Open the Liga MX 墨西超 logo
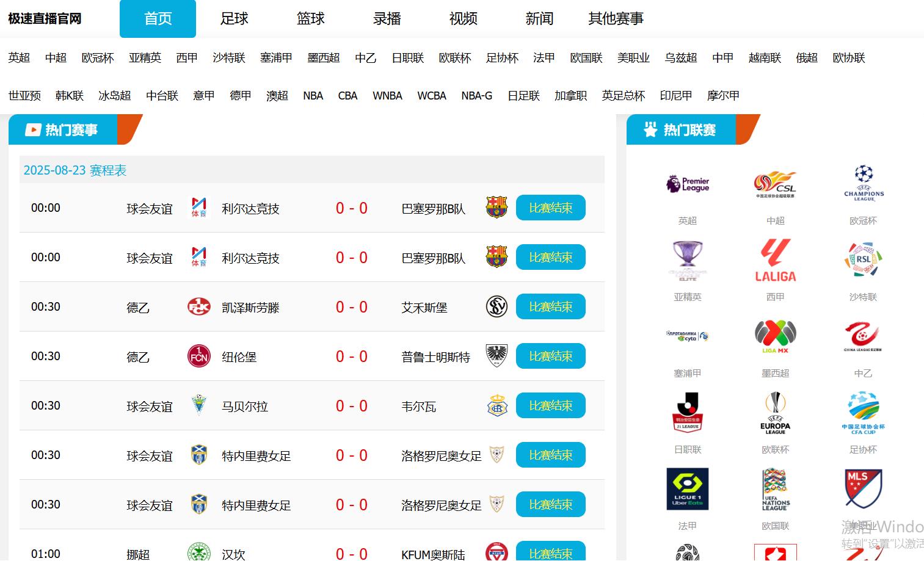924x561 pixels. [775, 336]
